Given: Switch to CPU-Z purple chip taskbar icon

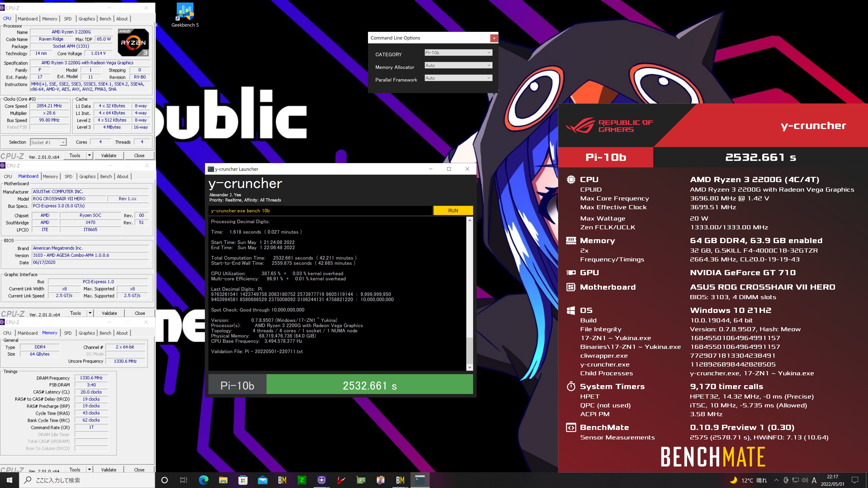Looking at the screenshot, I should (321, 480).
